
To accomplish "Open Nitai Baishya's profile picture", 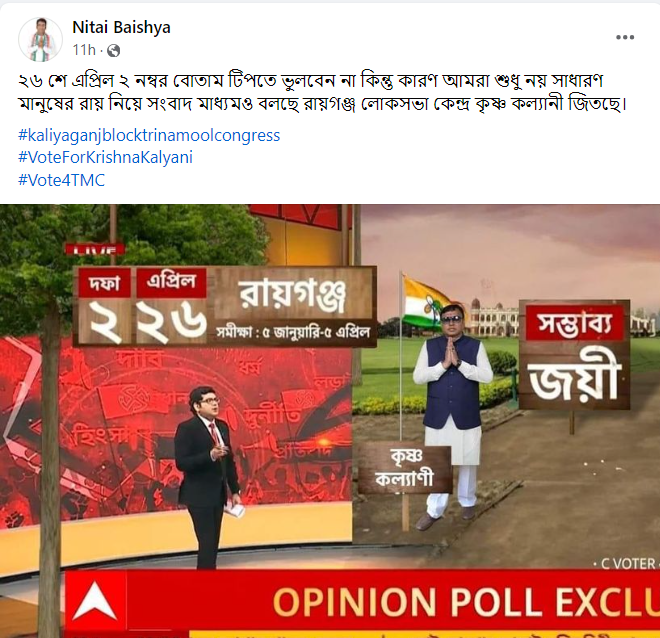I will pos(40,39).
